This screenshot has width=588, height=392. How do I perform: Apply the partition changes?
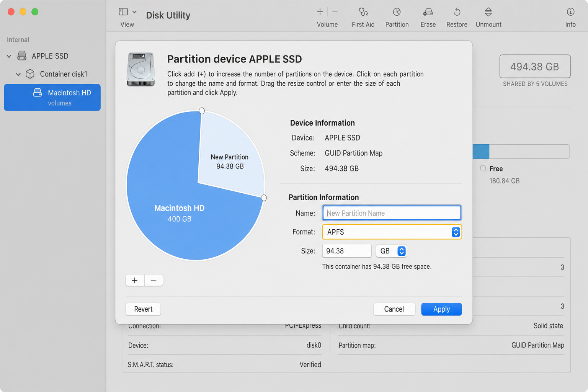441,309
